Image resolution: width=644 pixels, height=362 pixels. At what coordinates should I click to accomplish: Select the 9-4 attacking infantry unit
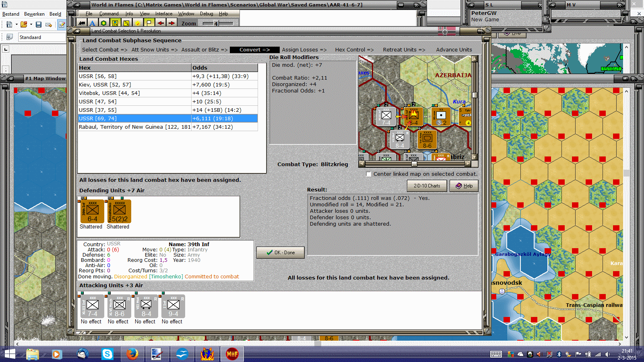[x=173, y=306]
